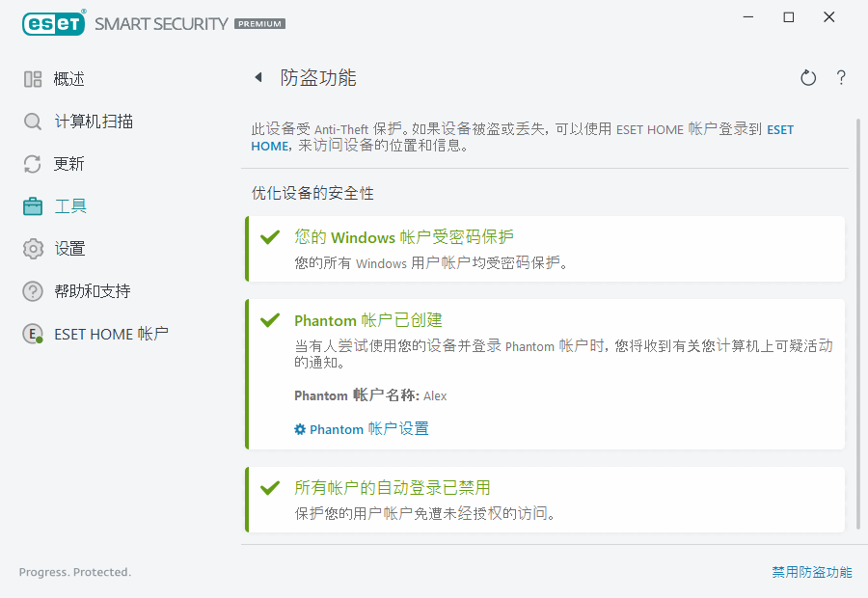Screen dimensions: 868x598
Task: Click the ESET logo in the header
Action: pos(53,23)
